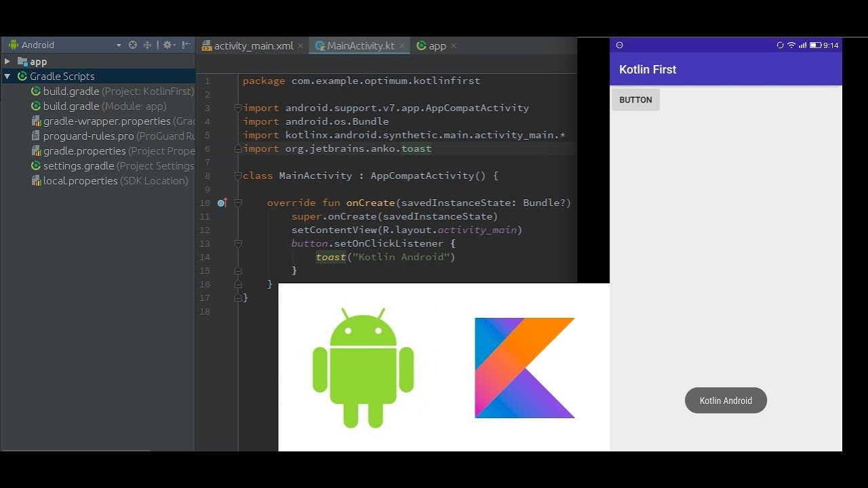Click the package name on line 1
Viewport: 868px width, 488px height.
pyautogui.click(x=386, y=81)
